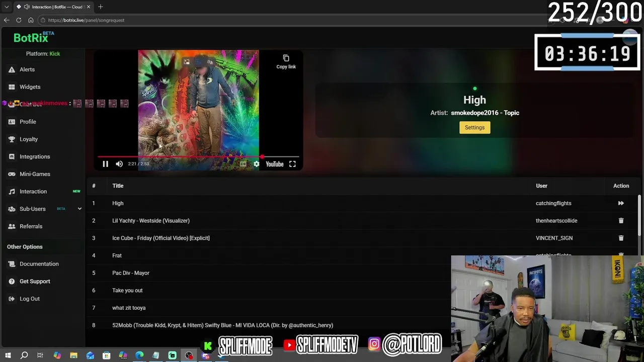Click the Get Support help icon
The width and height of the screenshot is (644, 362).
point(12,282)
